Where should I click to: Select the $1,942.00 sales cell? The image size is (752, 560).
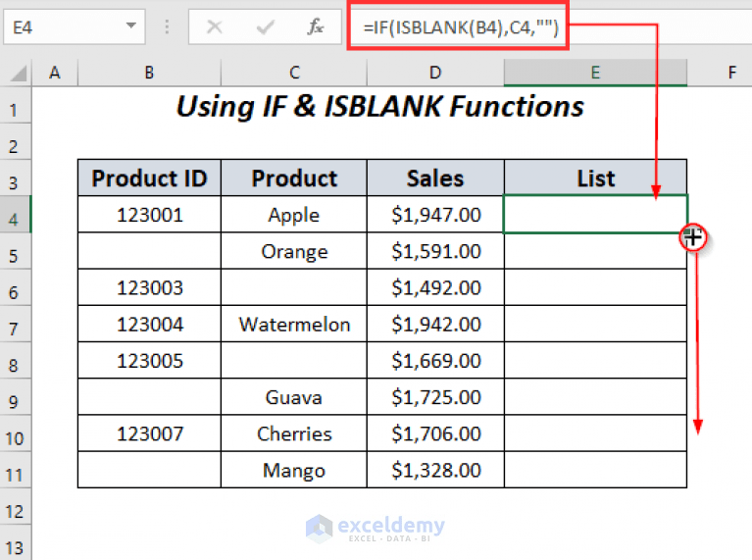(x=435, y=324)
